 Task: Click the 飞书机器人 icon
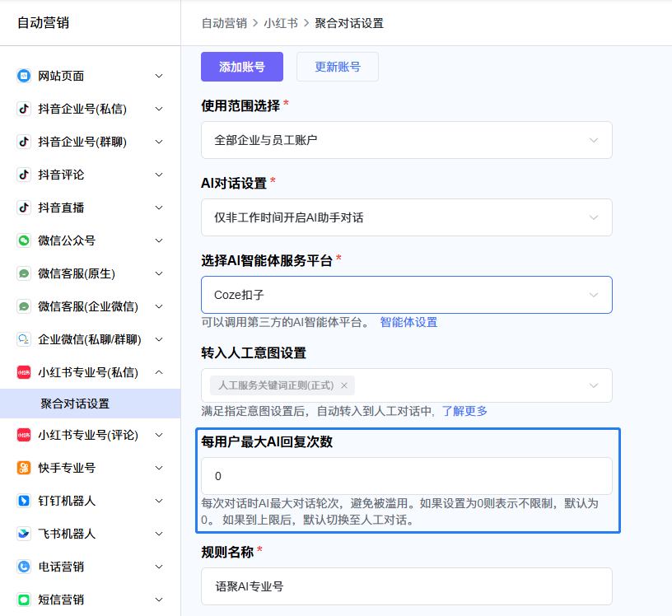pyautogui.click(x=24, y=534)
